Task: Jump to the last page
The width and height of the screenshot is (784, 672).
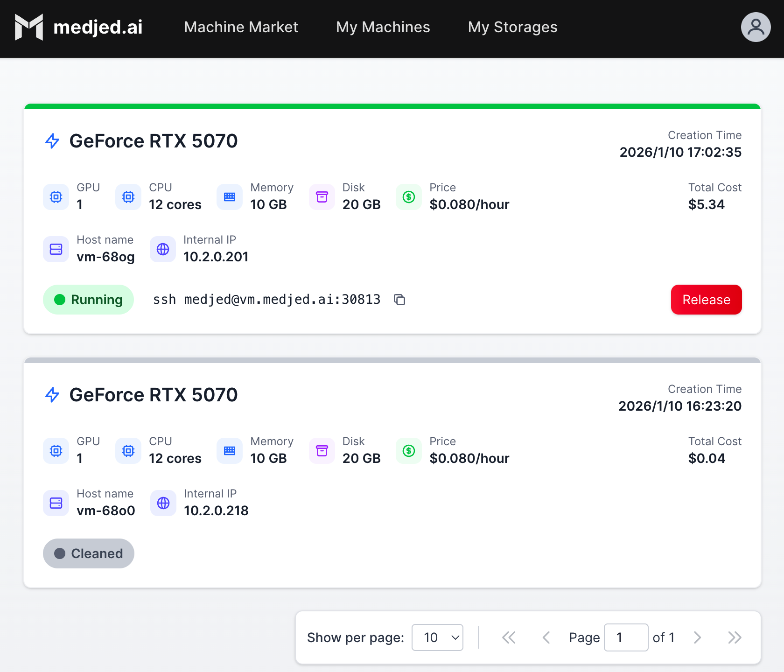Action: click(735, 637)
